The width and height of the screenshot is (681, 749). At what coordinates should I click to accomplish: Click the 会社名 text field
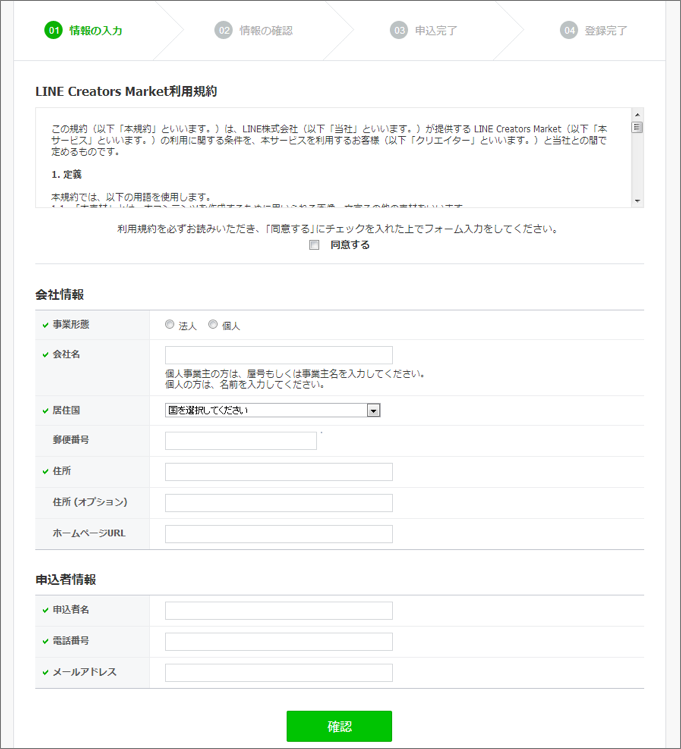coord(278,355)
